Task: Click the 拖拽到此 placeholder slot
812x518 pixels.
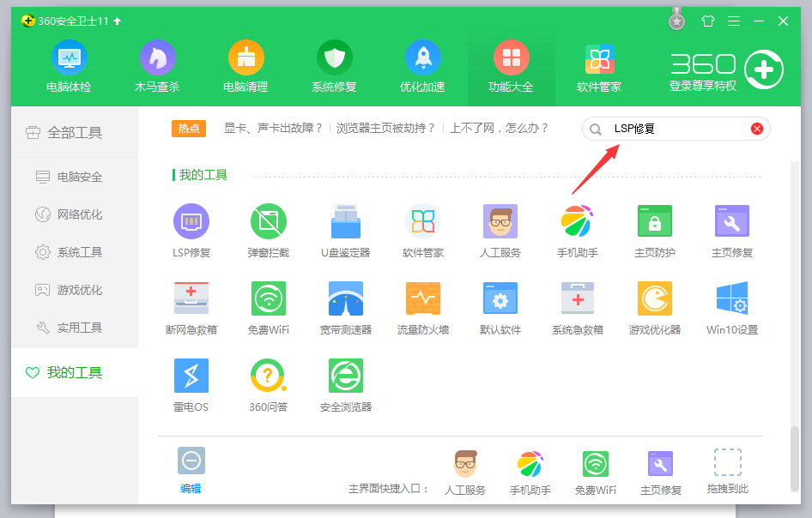Action: (728, 462)
